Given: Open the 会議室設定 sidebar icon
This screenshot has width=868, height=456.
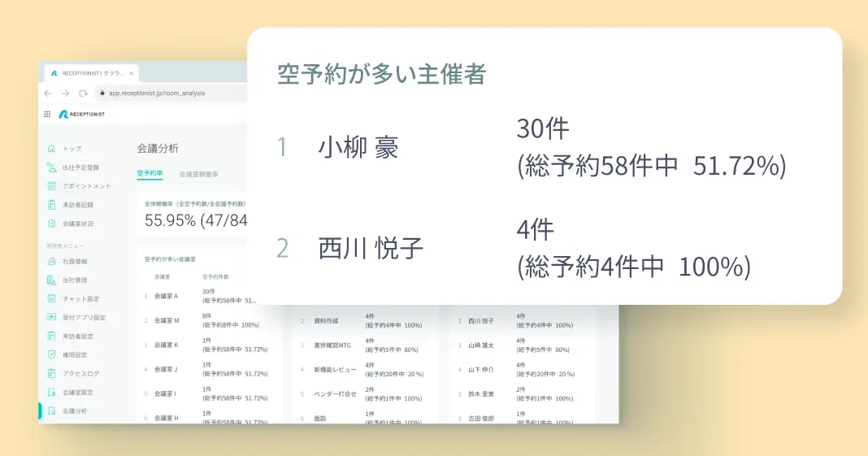Looking at the screenshot, I should pos(51,393).
